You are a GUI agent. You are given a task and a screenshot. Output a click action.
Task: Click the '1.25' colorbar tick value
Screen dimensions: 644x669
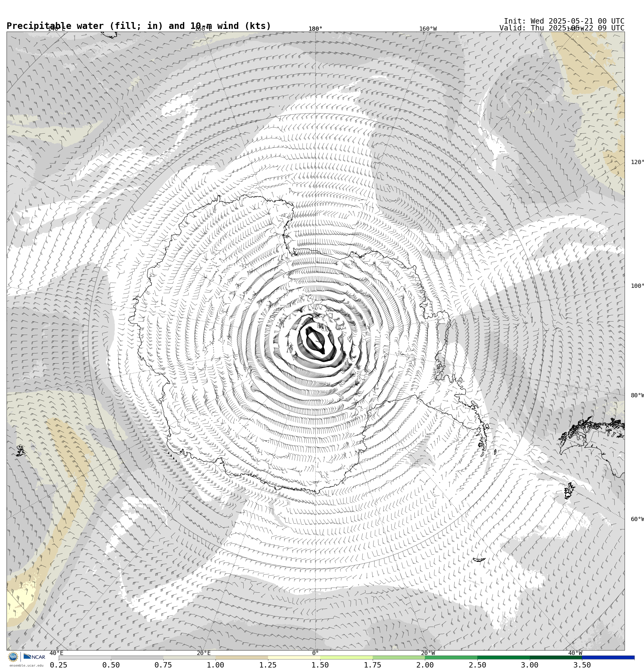click(x=268, y=665)
